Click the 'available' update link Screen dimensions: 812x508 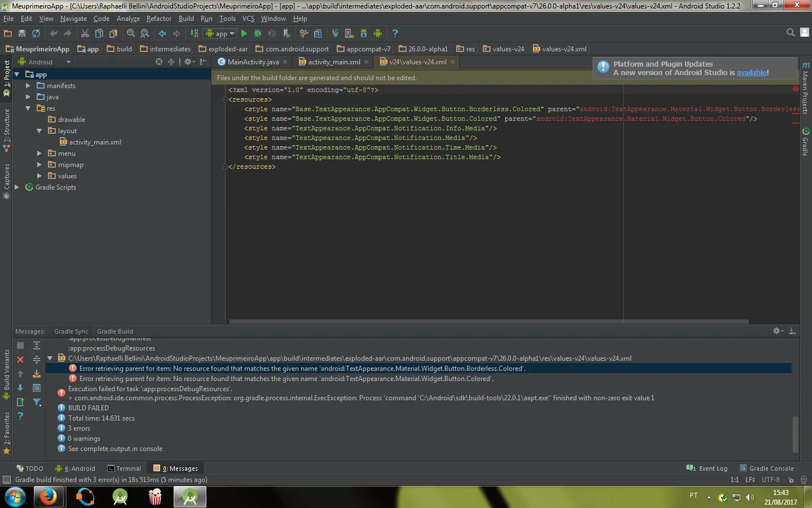[x=751, y=73]
